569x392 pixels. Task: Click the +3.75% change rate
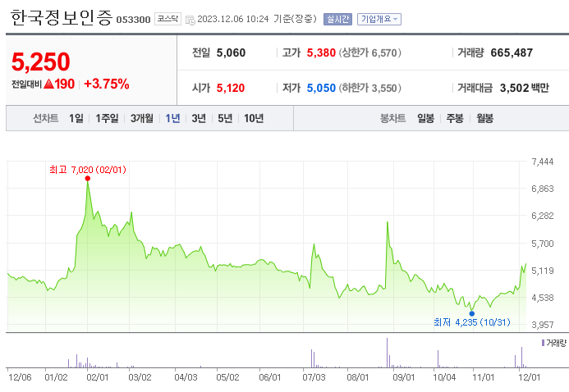click(107, 84)
